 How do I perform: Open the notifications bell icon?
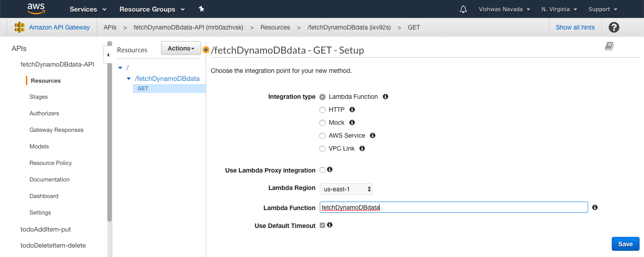(463, 9)
